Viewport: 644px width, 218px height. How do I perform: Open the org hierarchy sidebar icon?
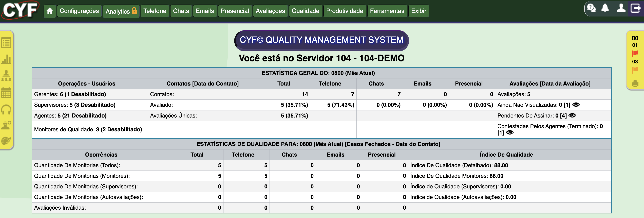pos(6,75)
